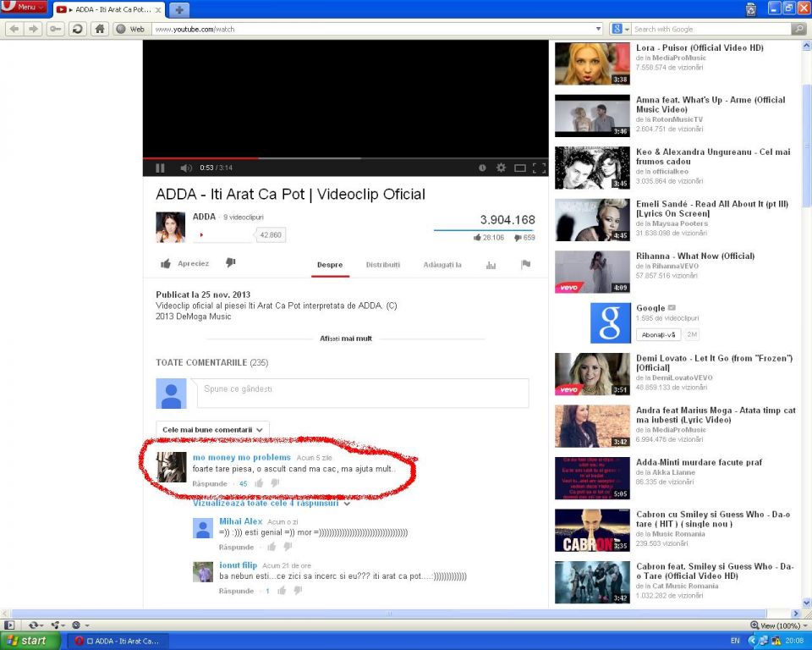Open the Opera Link sync dropdown
812x650 pixels.
(x=36, y=625)
